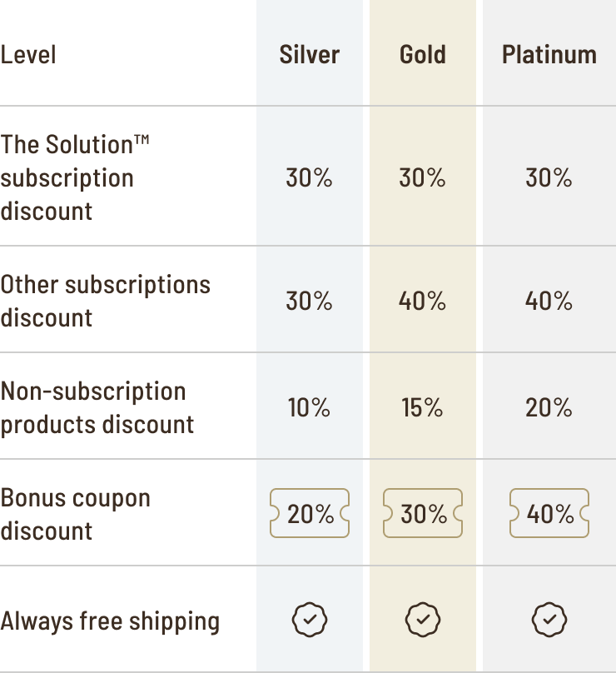This screenshot has width=616, height=673.
Task: Click the Level header label
Action: pos(28,56)
